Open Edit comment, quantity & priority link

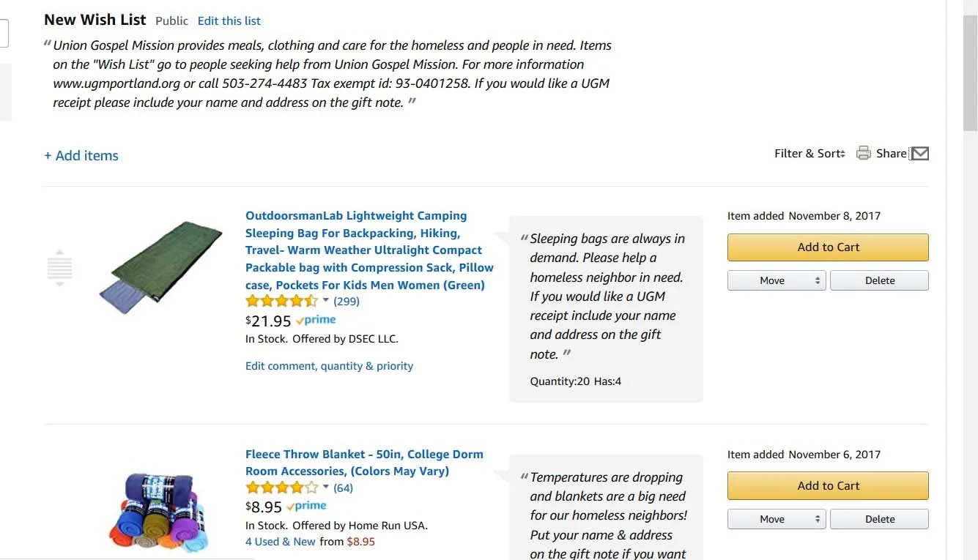coord(329,366)
